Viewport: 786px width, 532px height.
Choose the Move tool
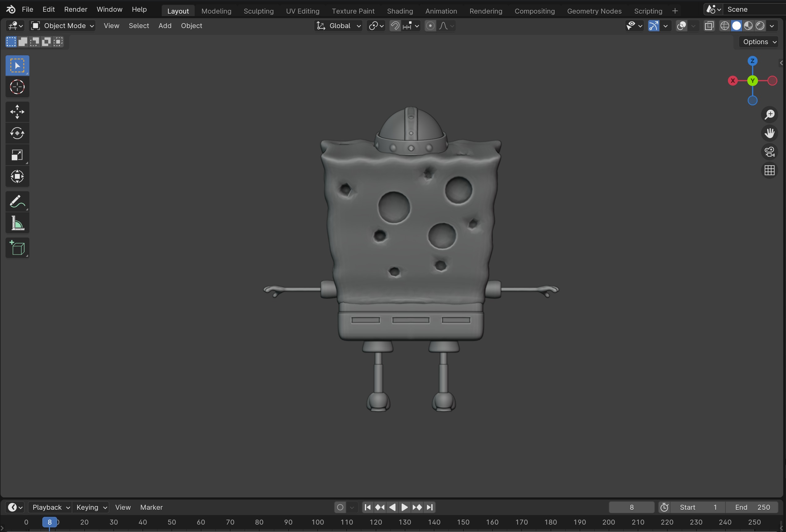click(17, 112)
